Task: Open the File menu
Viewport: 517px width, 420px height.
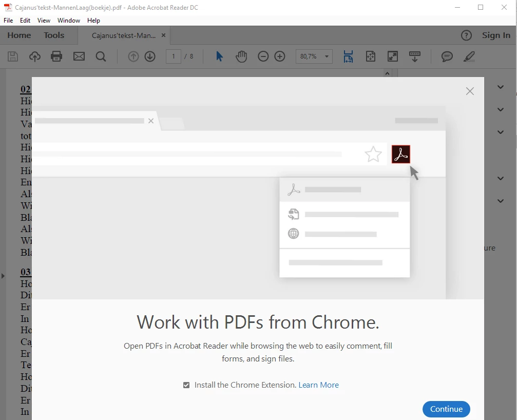Action: click(8, 21)
